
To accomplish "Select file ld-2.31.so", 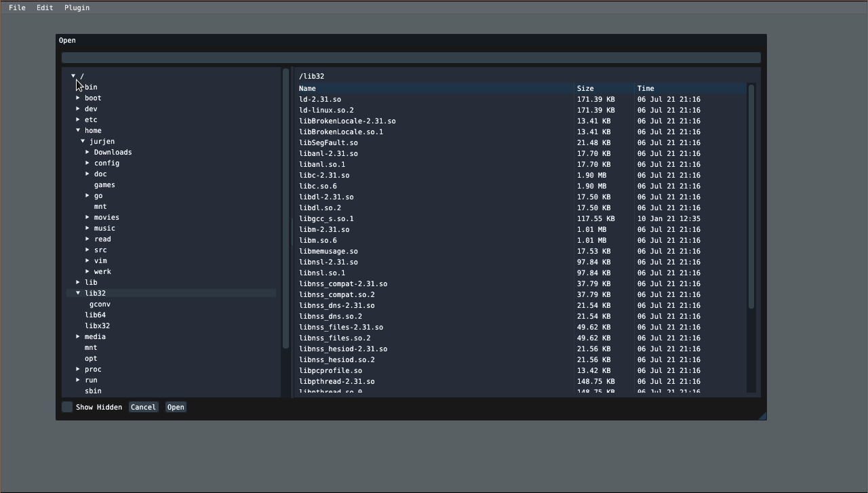I will (320, 99).
